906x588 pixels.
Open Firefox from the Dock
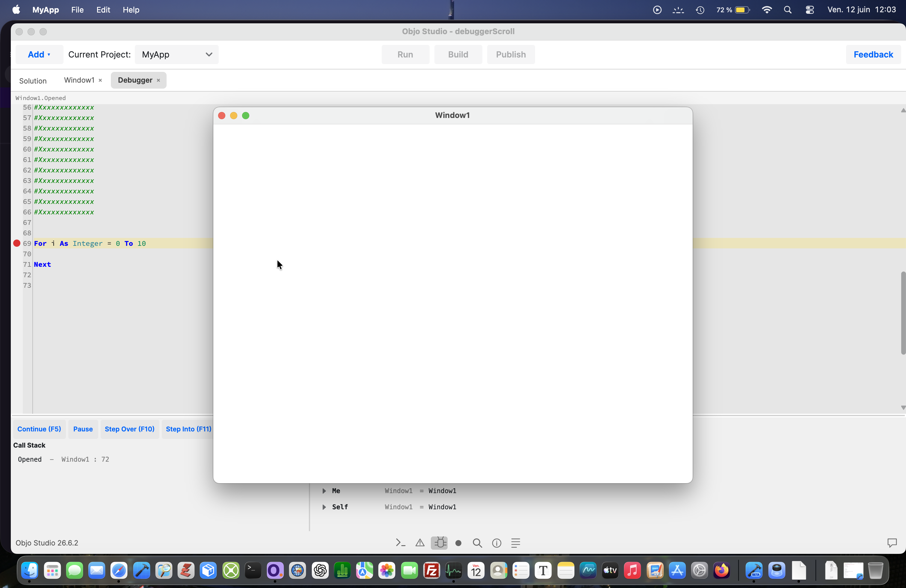721,570
